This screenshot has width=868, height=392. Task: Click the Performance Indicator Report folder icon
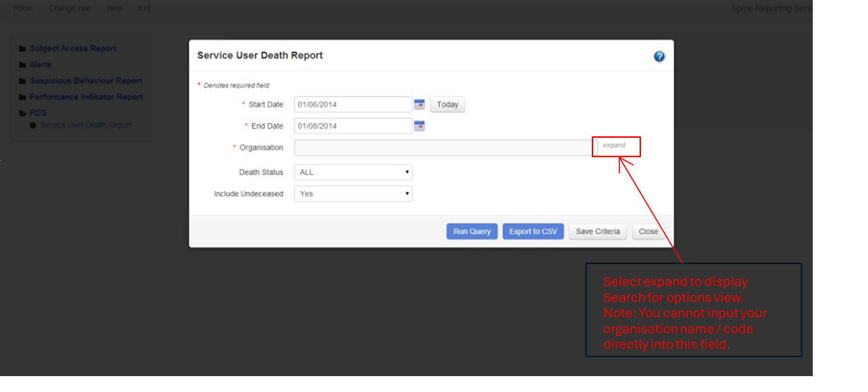(22, 97)
